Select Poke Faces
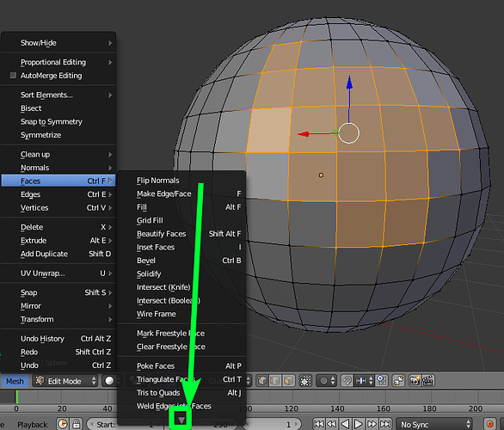 [181, 366]
